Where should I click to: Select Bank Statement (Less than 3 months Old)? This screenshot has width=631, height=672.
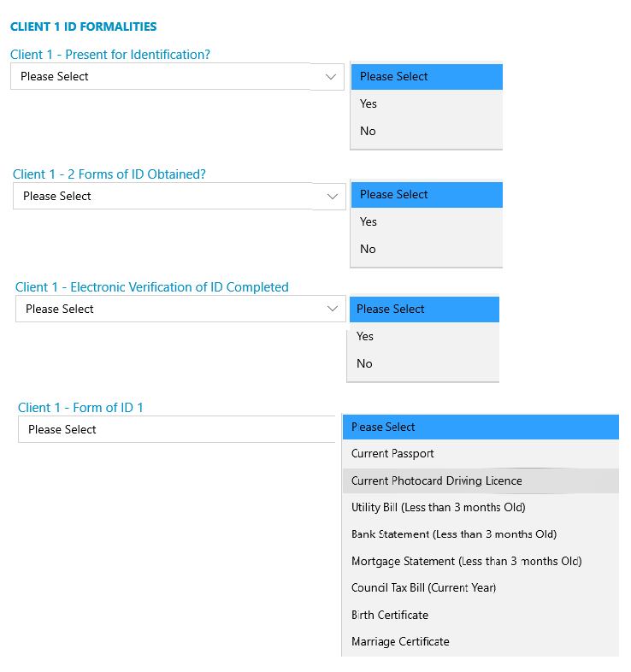pos(481,534)
